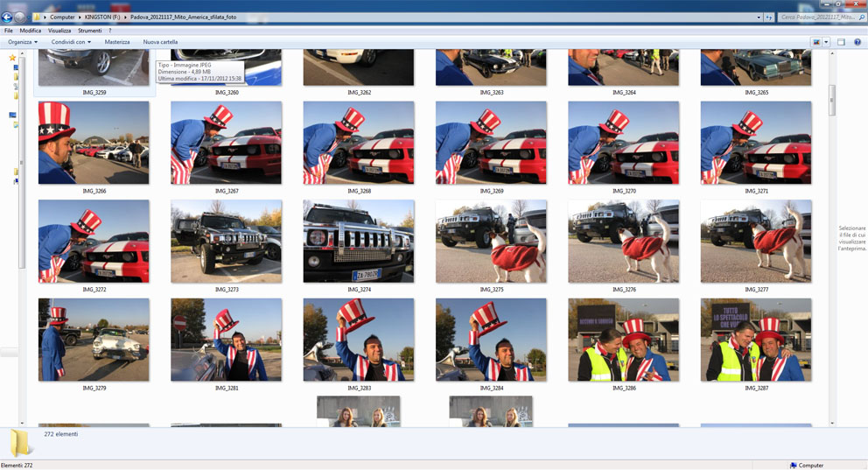
Task: Click the Nuova cartella button
Action: coord(160,42)
